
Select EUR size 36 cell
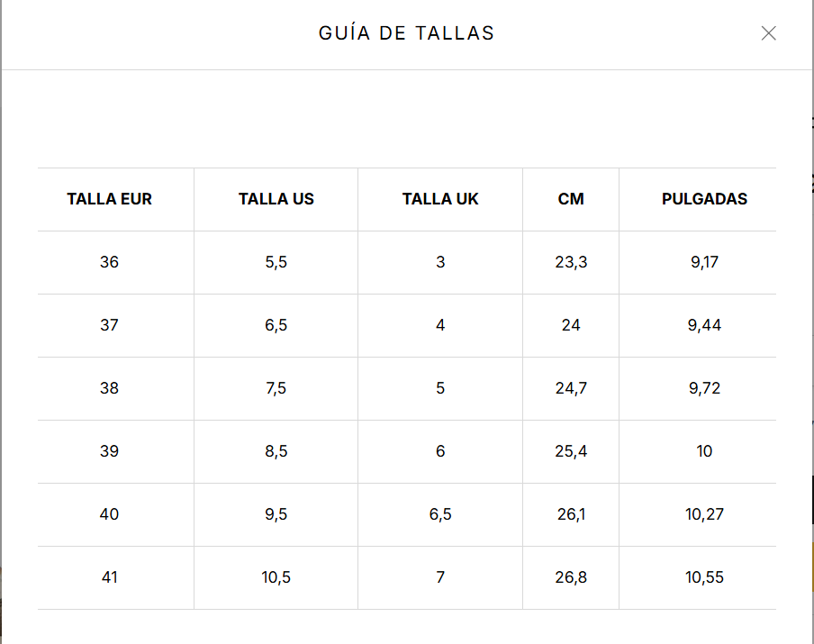[109, 262]
